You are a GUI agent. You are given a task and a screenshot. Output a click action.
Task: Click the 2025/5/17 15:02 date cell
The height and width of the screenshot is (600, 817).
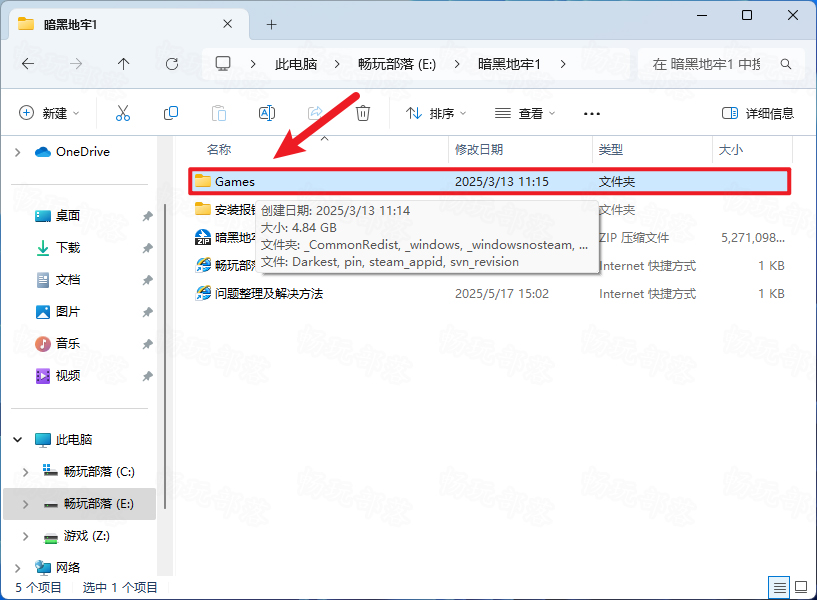pos(502,294)
